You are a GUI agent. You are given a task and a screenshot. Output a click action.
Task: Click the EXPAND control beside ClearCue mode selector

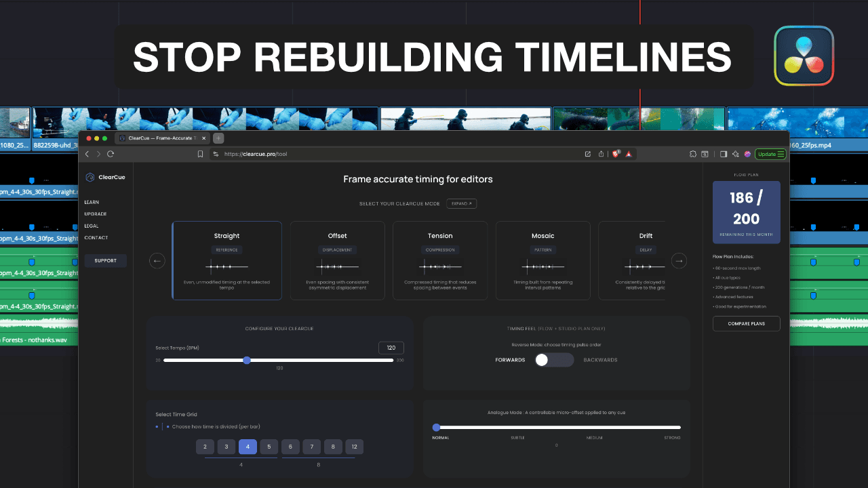461,203
